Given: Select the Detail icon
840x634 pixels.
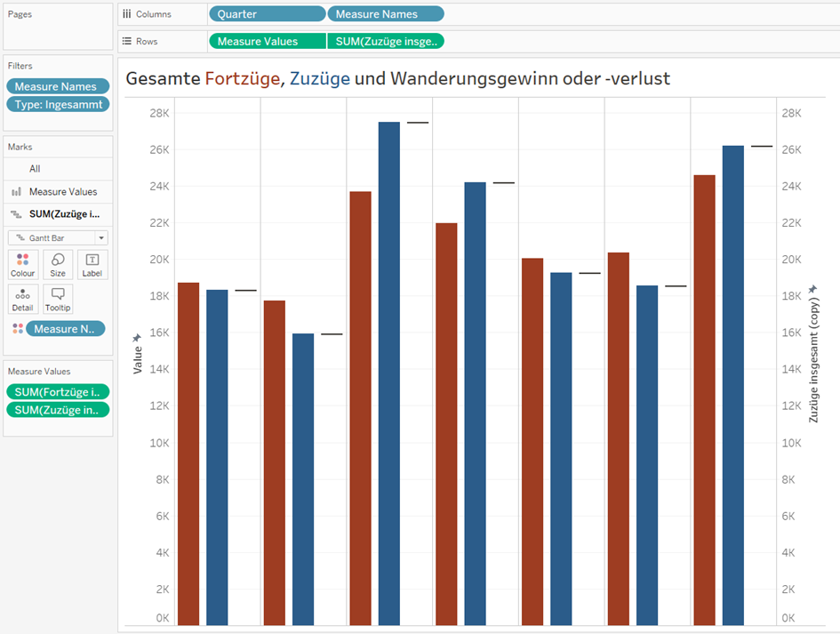Looking at the screenshot, I should [x=22, y=298].
